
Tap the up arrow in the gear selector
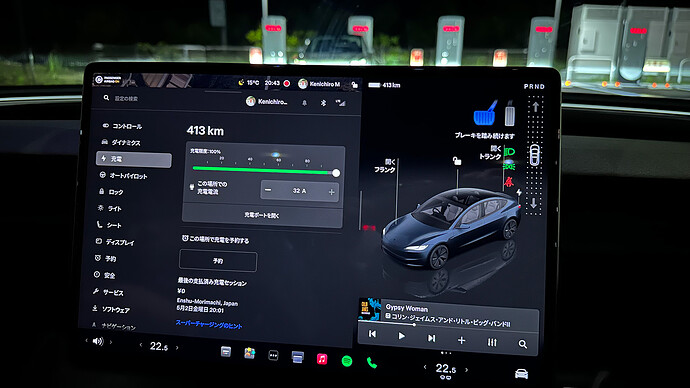535,106
